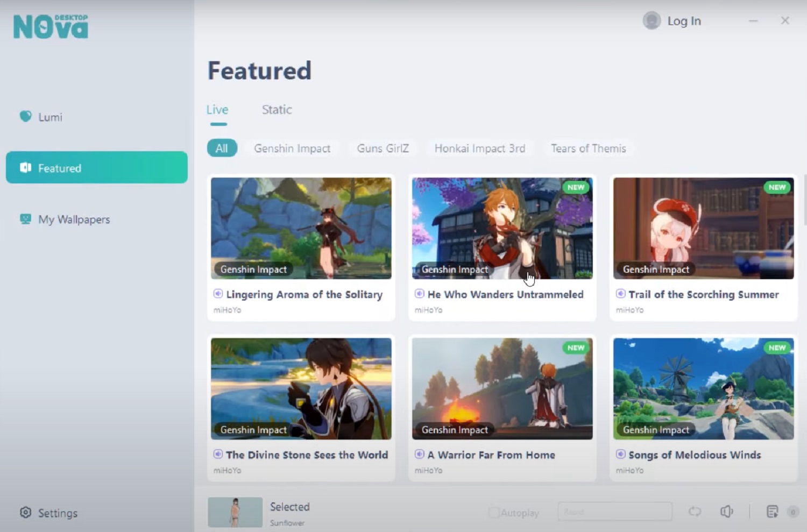Open Trail of the Scorching Summer thumbnail
The image size is (807, 532).
pos(704,228)
